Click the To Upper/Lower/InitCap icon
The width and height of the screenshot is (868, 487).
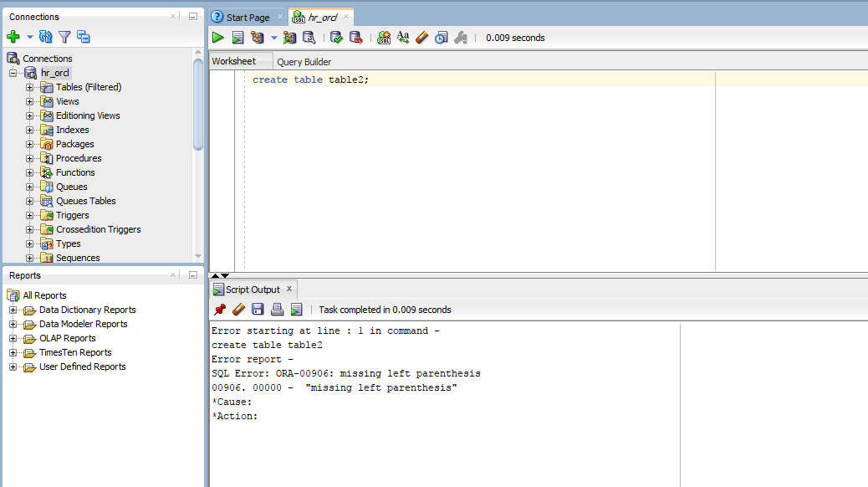403,38
